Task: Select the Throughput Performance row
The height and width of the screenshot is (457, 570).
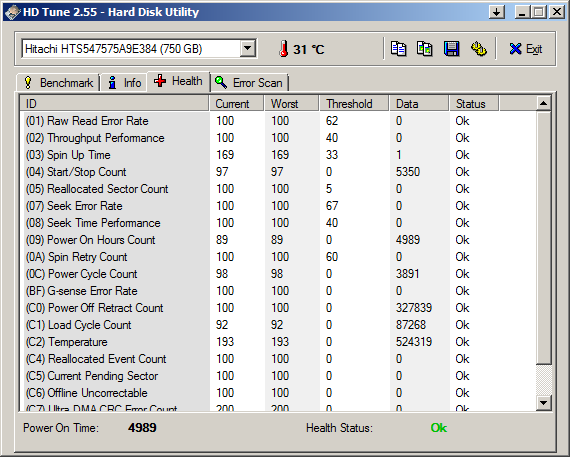Action: 278,138
